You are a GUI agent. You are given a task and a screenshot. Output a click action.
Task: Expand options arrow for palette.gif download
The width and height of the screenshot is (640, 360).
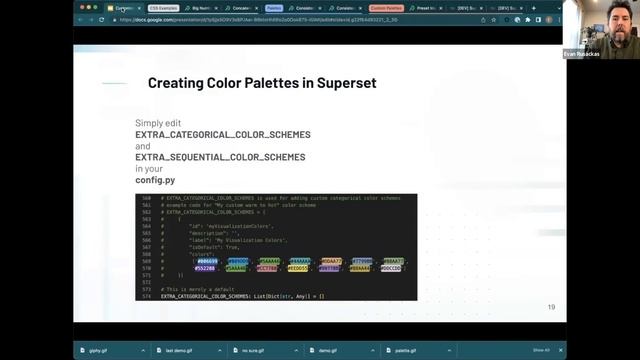[x=449, y=350]
